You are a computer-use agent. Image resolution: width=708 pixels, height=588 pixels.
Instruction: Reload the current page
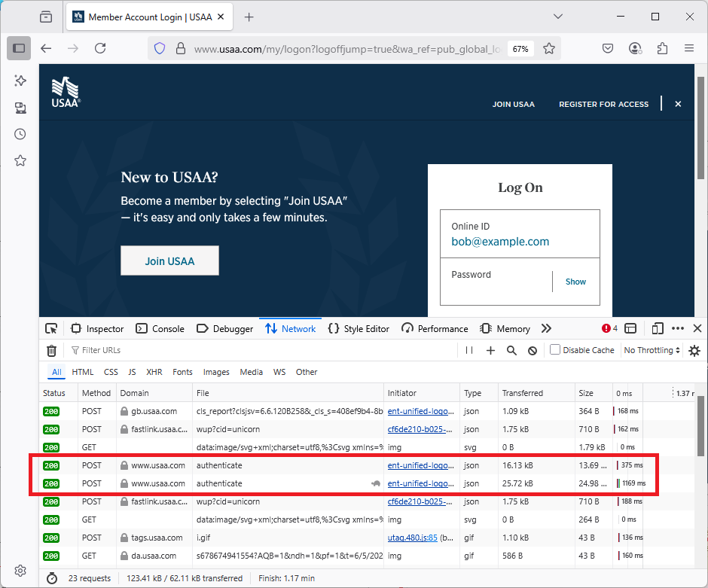coord(100,48)
